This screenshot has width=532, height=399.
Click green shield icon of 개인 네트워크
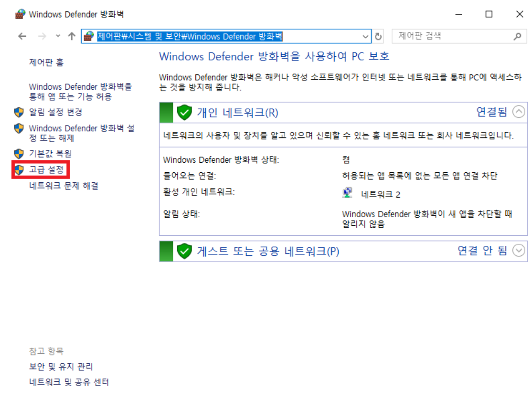184,113
